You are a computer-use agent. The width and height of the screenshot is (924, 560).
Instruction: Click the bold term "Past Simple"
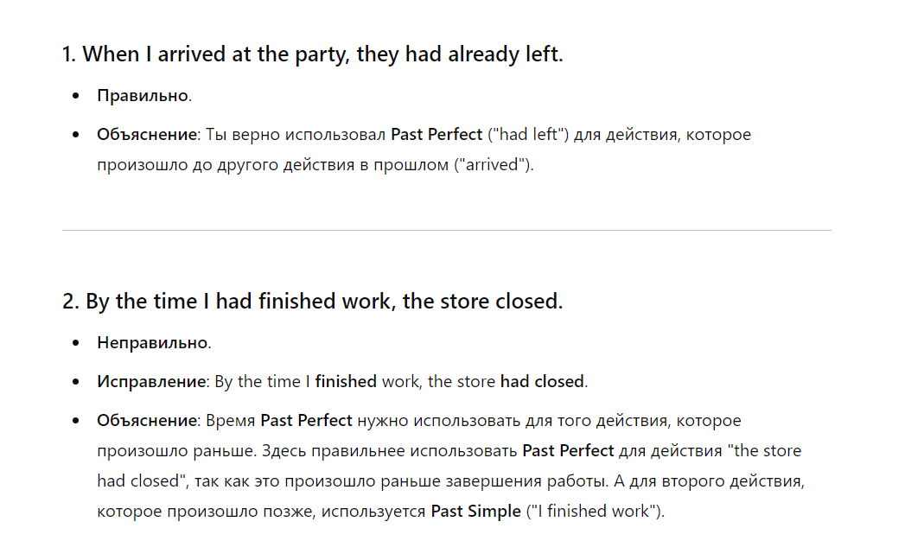476,512
